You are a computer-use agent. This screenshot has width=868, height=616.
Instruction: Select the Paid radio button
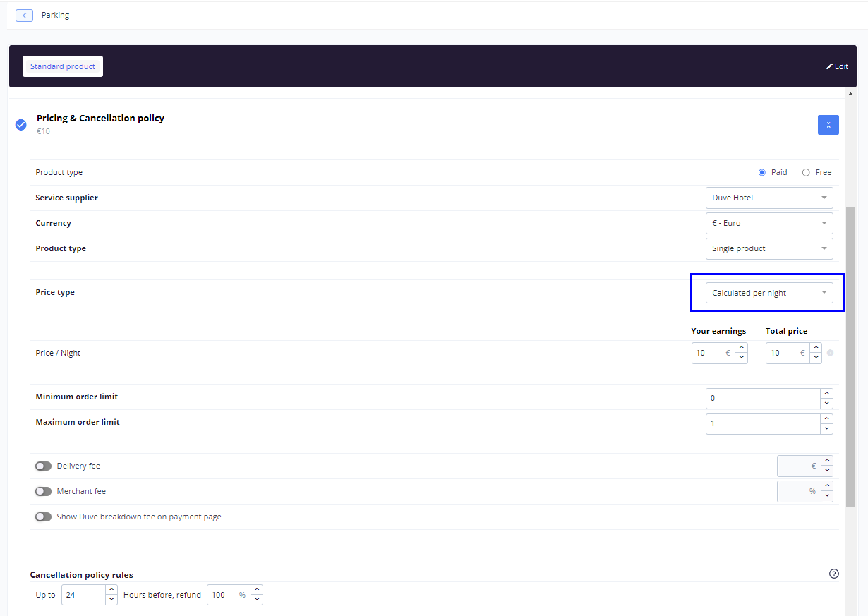click(x=762, y=172)
